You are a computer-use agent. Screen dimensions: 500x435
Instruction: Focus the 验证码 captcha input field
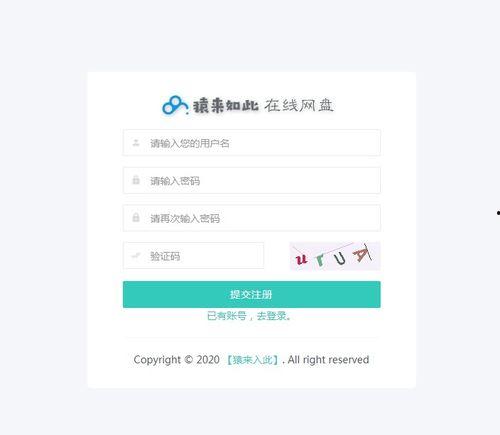tap(193, 256)
